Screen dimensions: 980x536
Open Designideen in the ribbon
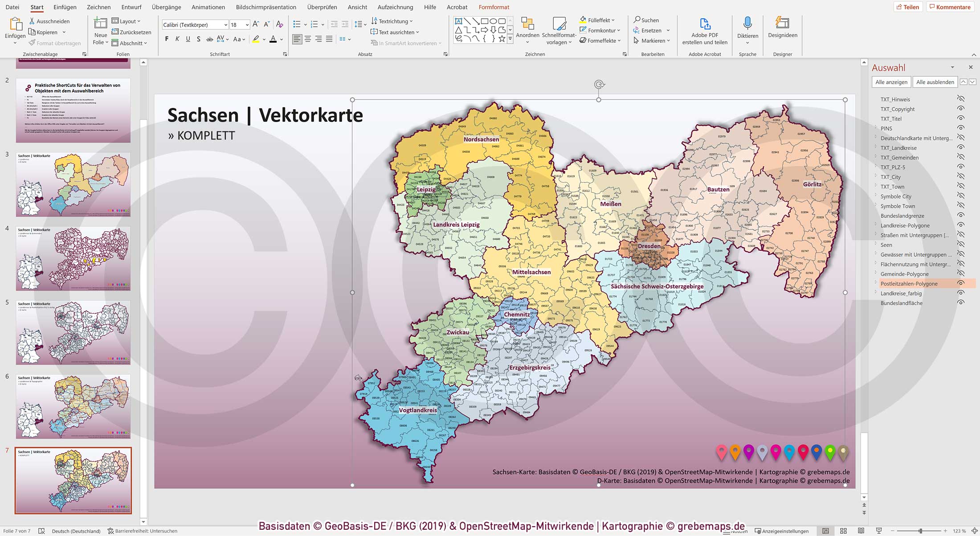pos(782,29)
